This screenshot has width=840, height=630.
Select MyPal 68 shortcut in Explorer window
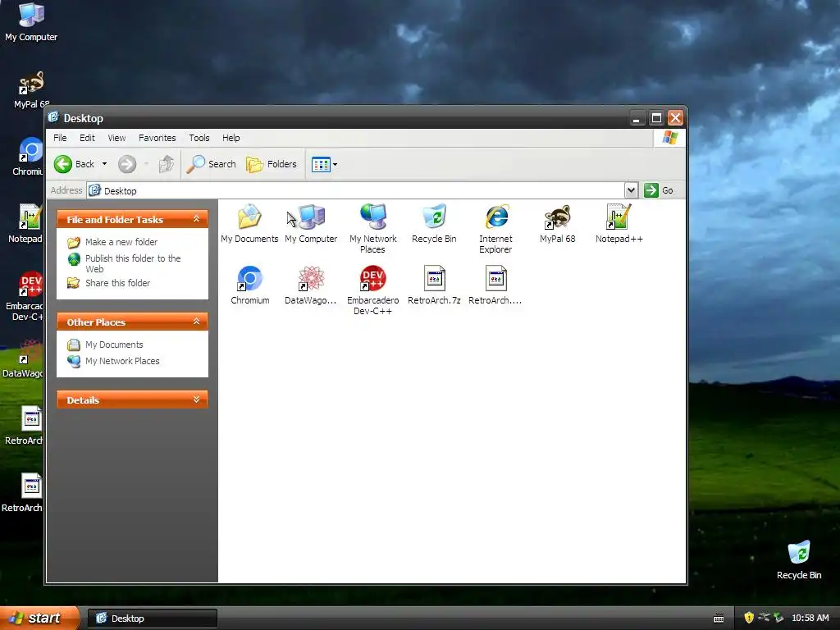(x=557, y=217)
